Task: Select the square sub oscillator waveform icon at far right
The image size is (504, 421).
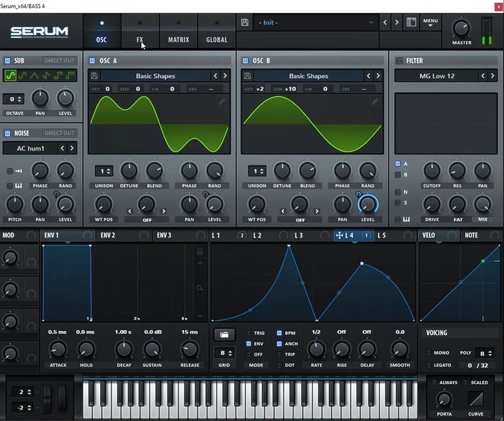Action: coord(70,75)
